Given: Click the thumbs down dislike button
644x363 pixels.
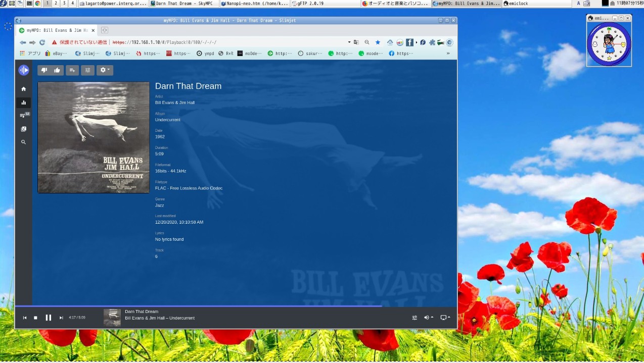Looking at the screenshot, I should pyautogui.click(x=44, y=70).
